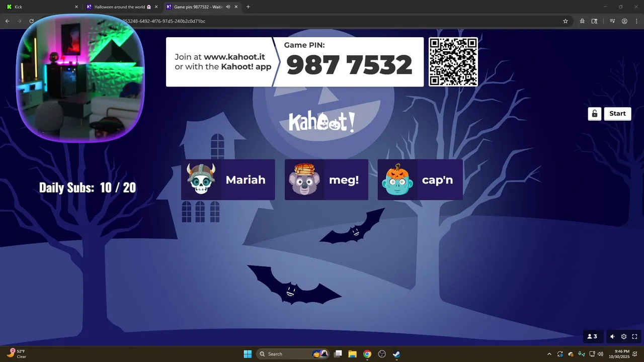Screen dimensions: 644x362
Task: Open a new browser tab
Action: coord(248,7)
